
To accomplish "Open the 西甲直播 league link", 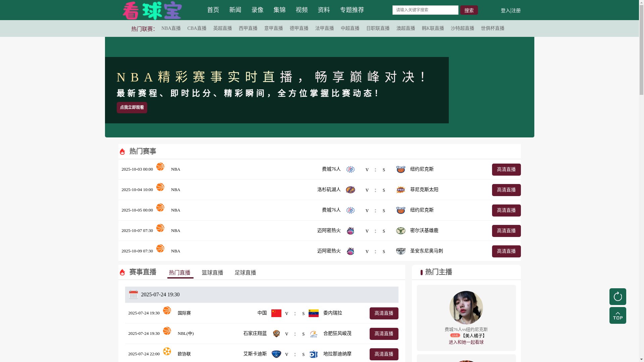I will [248, 28].
